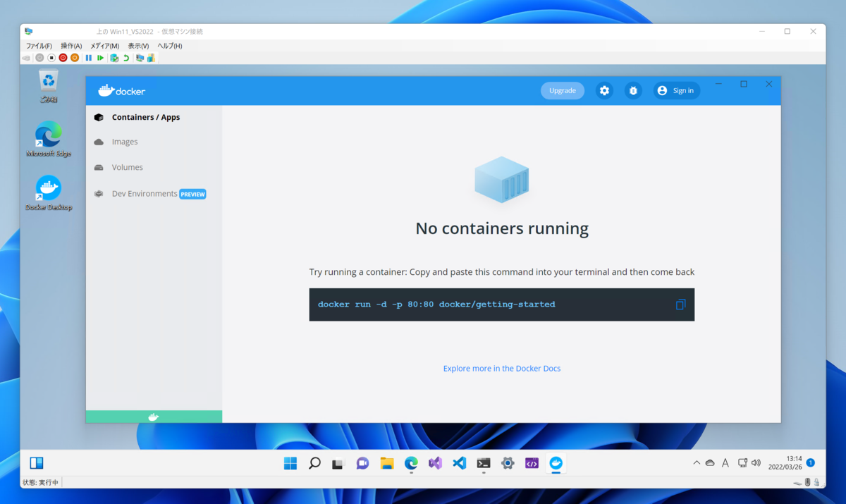Switch to Containers / Apps in the sidebar
Image resolution: width=846 pixels, height=504 pixels.
pos(146,117)
